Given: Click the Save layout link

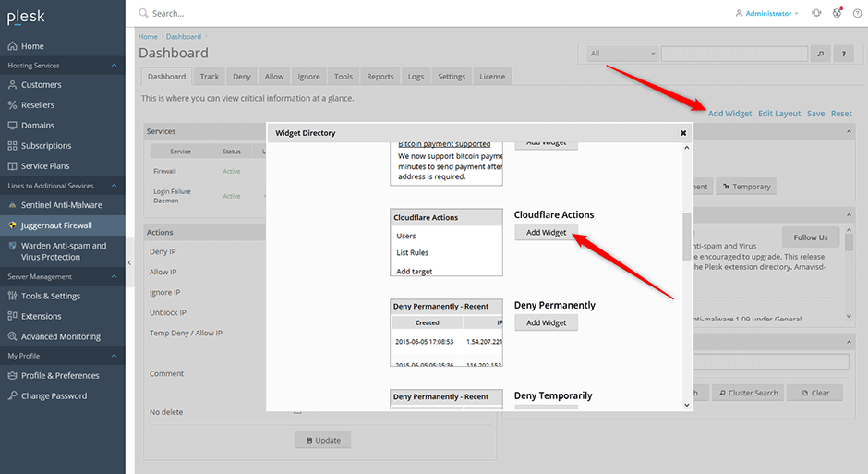Looking at the screenshot, I should pos(815,114).
